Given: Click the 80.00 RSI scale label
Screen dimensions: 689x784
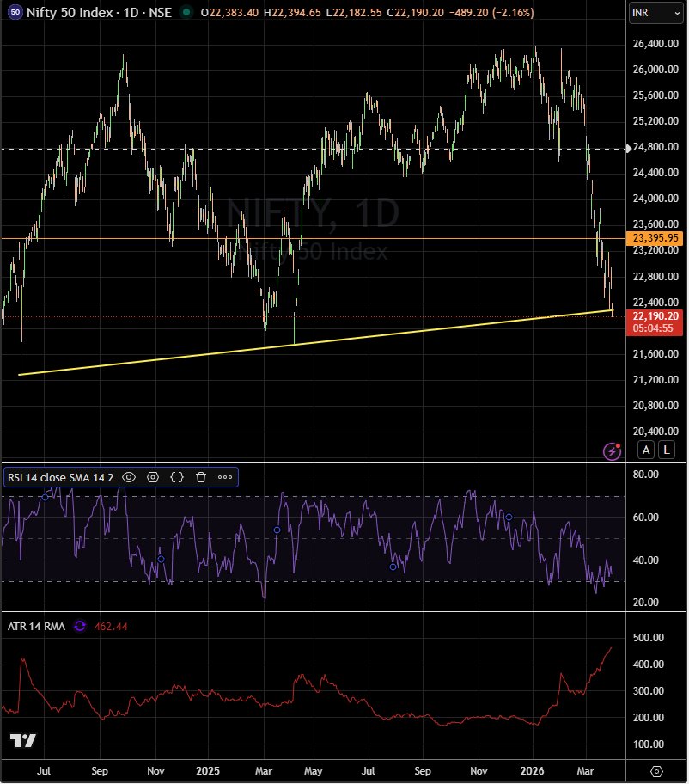Looking at the screenshot, I should [645, 474].
